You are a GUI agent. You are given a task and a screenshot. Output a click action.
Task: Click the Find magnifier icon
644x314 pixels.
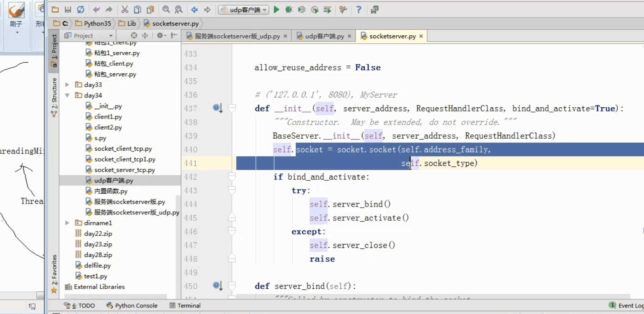tap(166, 10)
